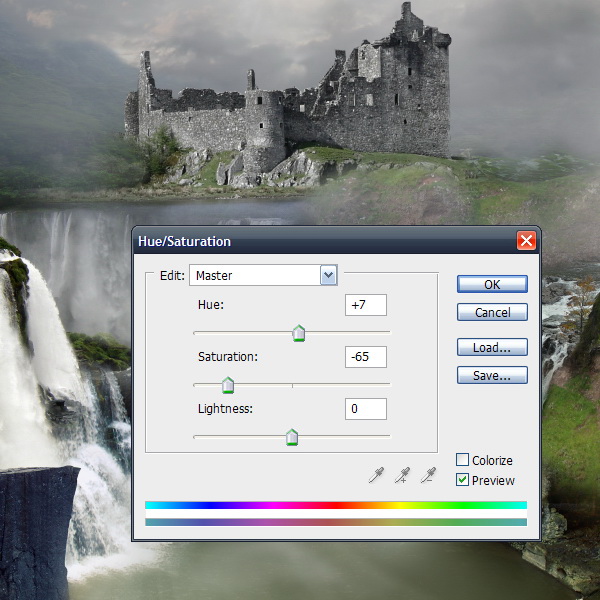Click the Lightness slider handle

292,437
